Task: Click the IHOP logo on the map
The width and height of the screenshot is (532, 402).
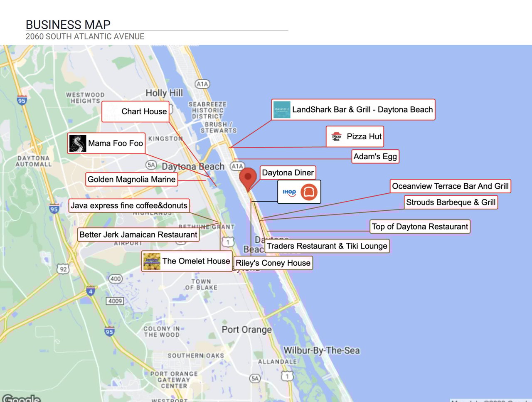Action: click(289, 192)
